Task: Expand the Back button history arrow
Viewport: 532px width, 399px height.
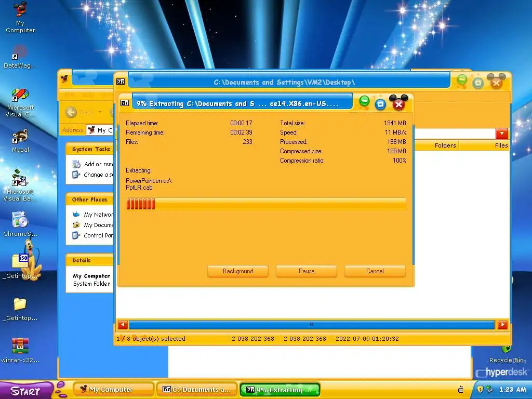Action: [x=100, y=112]
